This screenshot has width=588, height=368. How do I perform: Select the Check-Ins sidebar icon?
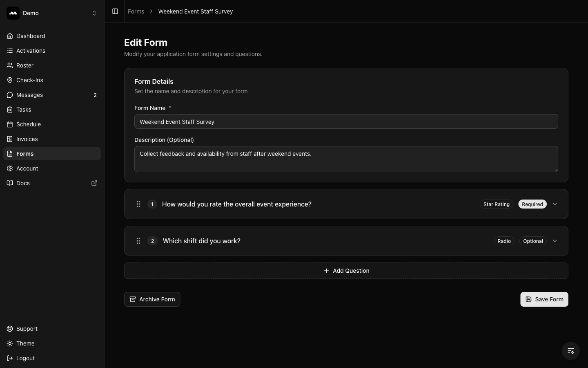(x=9, y=80)
